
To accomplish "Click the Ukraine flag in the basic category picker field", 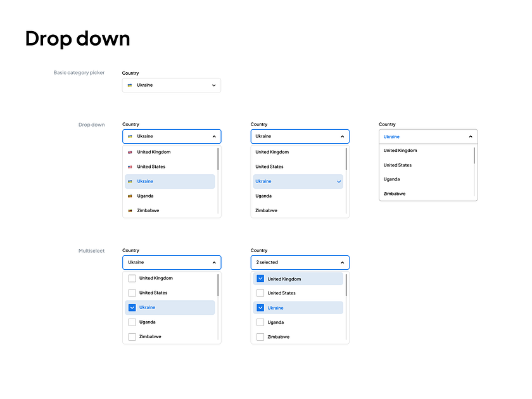I will [x=130, y=85].
